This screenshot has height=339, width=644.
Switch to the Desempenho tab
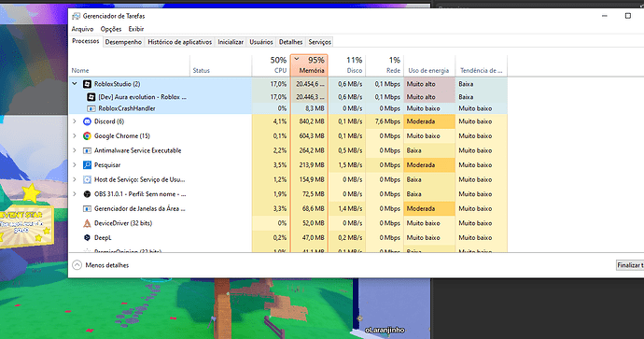[123, 42]
